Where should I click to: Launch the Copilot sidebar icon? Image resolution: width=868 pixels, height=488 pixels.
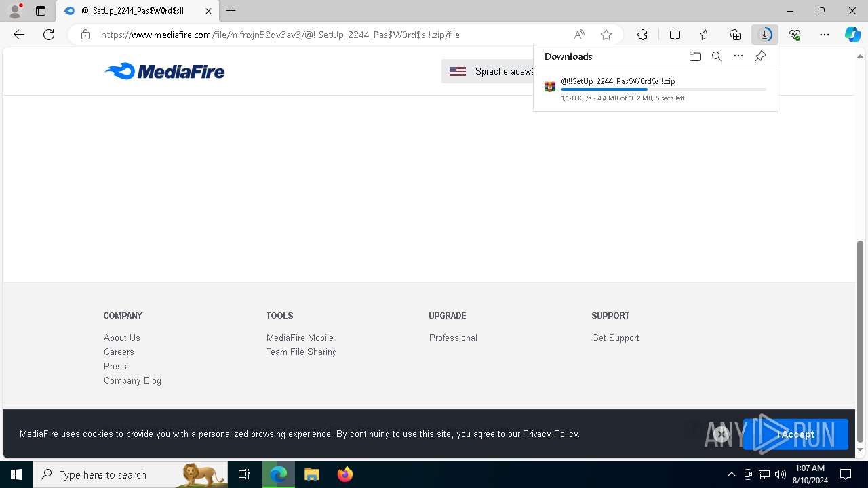[853, 35]
